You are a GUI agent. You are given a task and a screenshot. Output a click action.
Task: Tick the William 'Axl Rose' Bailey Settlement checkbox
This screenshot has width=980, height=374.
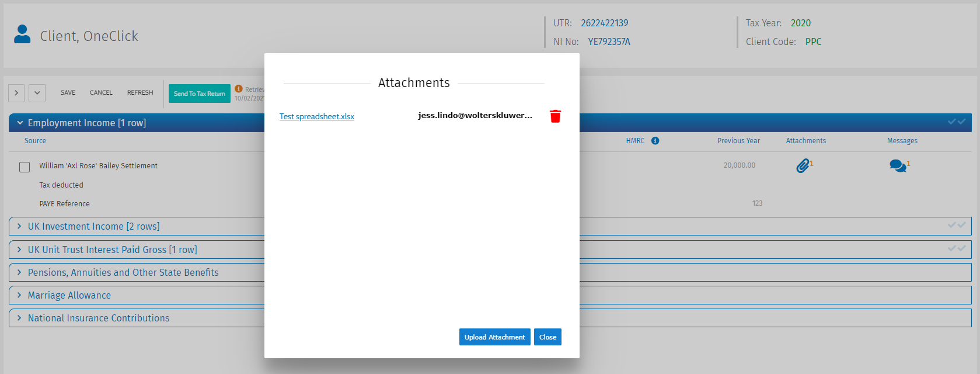click(x=25, y=167)
